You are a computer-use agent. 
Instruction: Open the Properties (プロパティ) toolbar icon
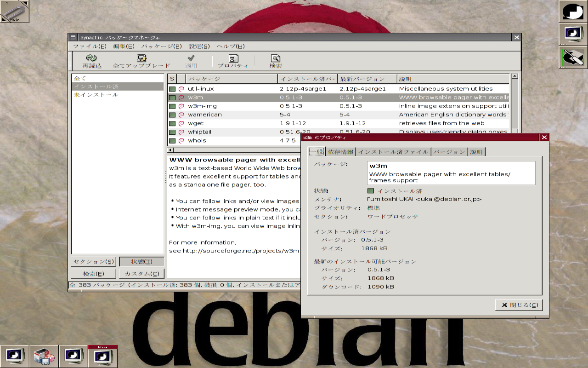(x=233, y=58)
